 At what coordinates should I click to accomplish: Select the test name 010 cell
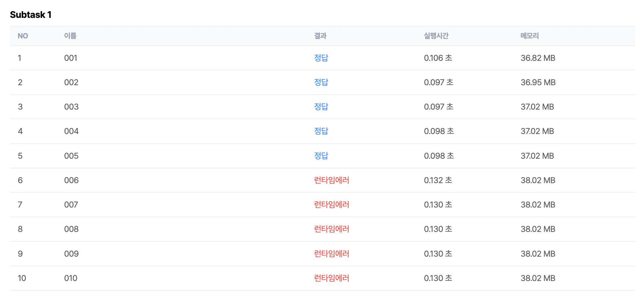71,278
